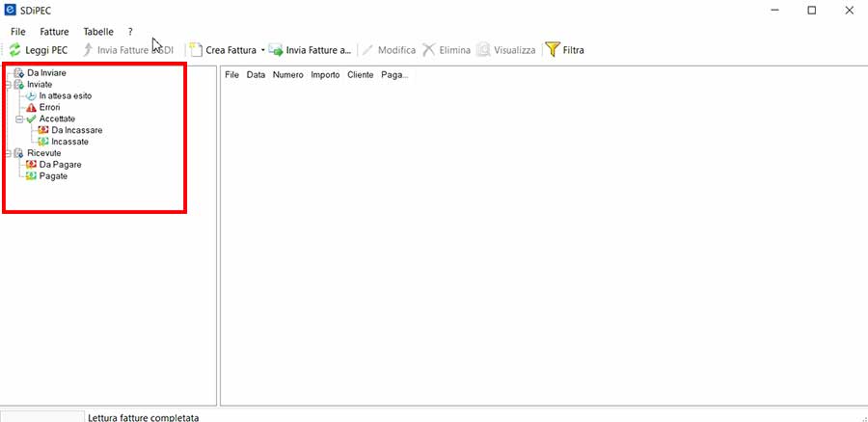Sort by the Data column header
This screenshot has height=422, width=868.
(x=256, y=75)
